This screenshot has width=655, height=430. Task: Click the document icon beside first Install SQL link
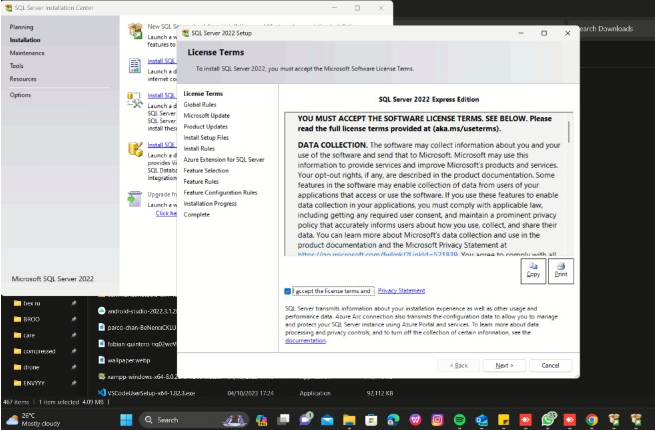135,66
